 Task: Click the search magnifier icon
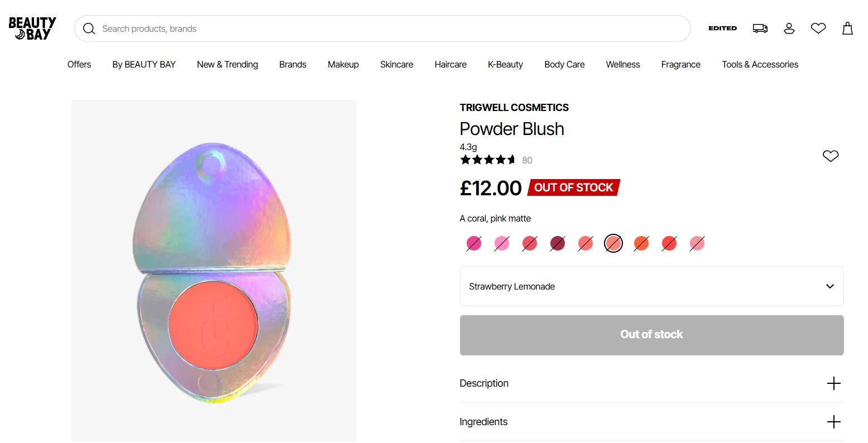click(x=89, y=28)
